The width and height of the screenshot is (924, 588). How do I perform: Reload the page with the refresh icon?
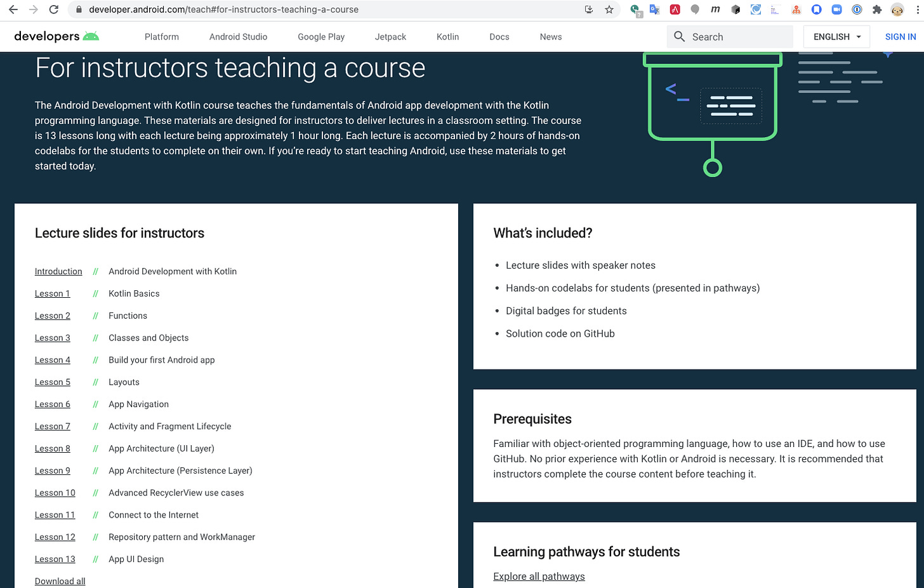tap(54, 10)
